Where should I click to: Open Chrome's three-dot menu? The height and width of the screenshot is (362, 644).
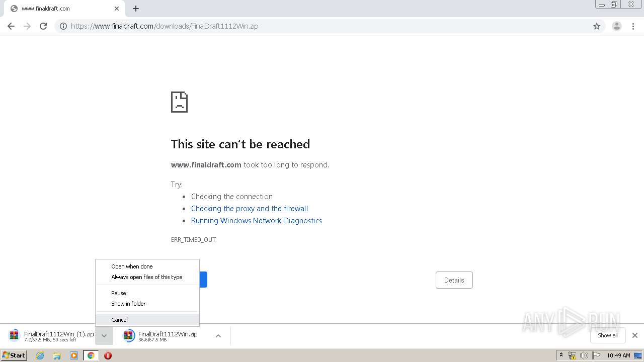coord(633,26)
